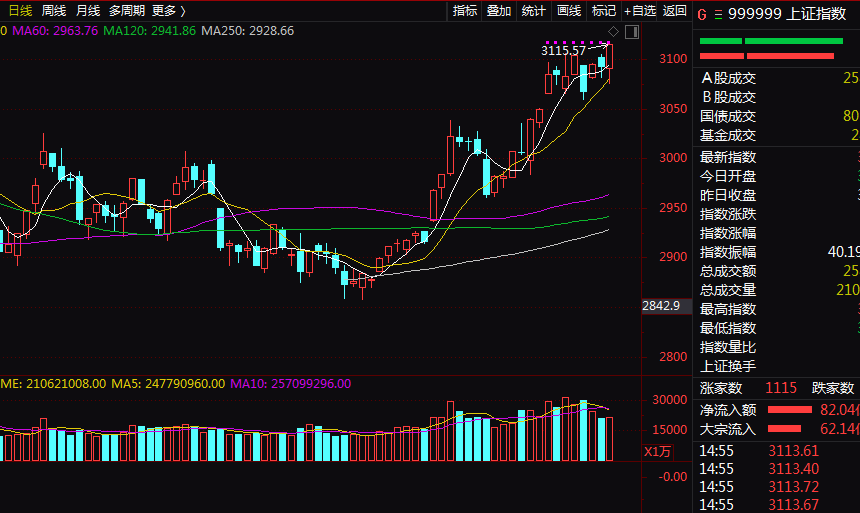Viewport: 860px width, 513px height.
Task: Switch to the 周线 weekly chart tab
Action: [x=54, y=10]
